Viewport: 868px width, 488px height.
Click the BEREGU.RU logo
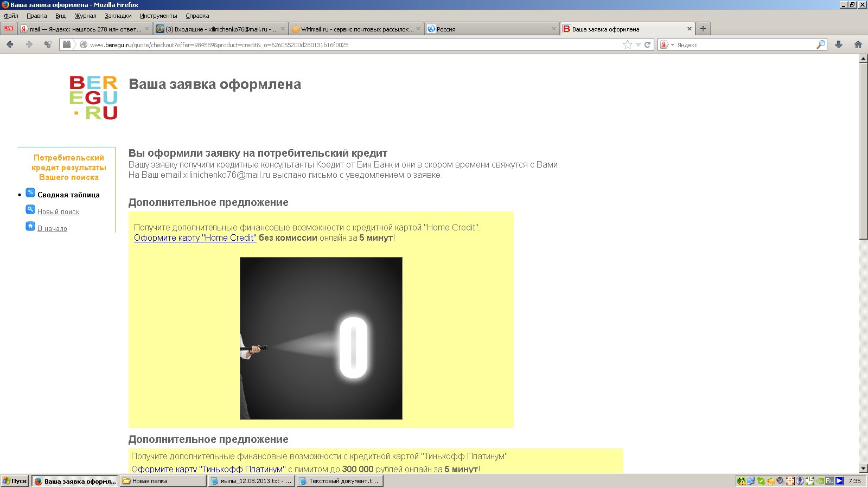pyautogui.click(x=93, y=98)
